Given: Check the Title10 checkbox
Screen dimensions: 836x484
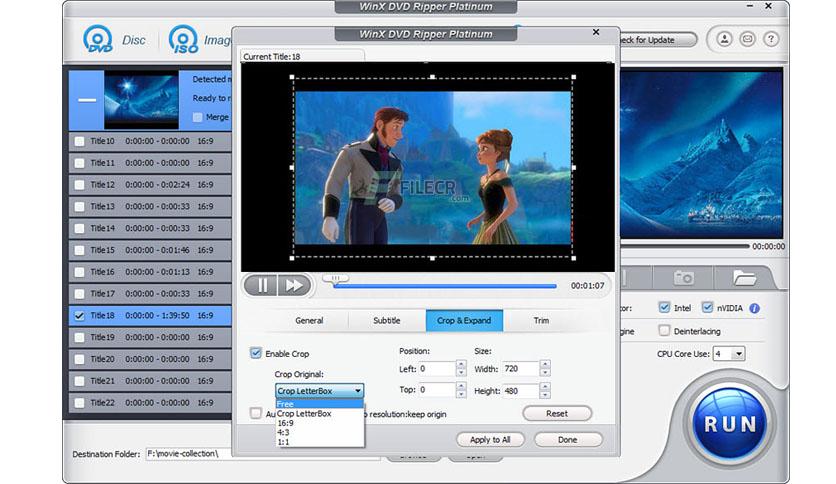Looking at the screenshot, I should 79,141.
